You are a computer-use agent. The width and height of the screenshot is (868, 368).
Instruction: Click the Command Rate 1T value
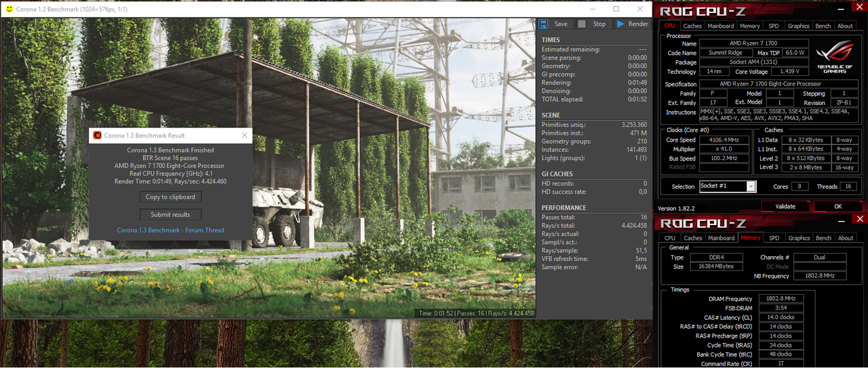(780, 364)
